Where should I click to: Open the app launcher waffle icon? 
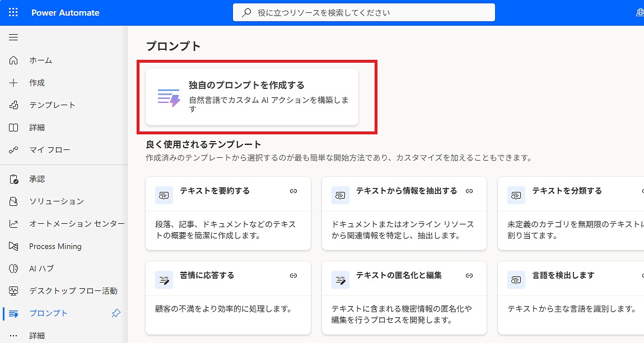click(13, 12)
